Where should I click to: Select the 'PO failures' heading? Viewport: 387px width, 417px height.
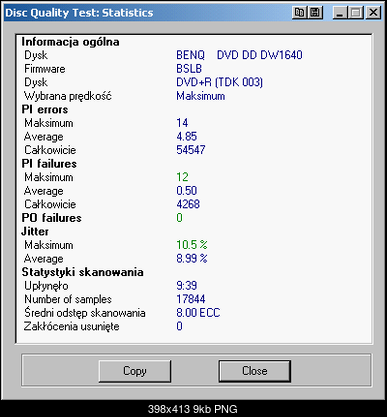tap(51, 218)
